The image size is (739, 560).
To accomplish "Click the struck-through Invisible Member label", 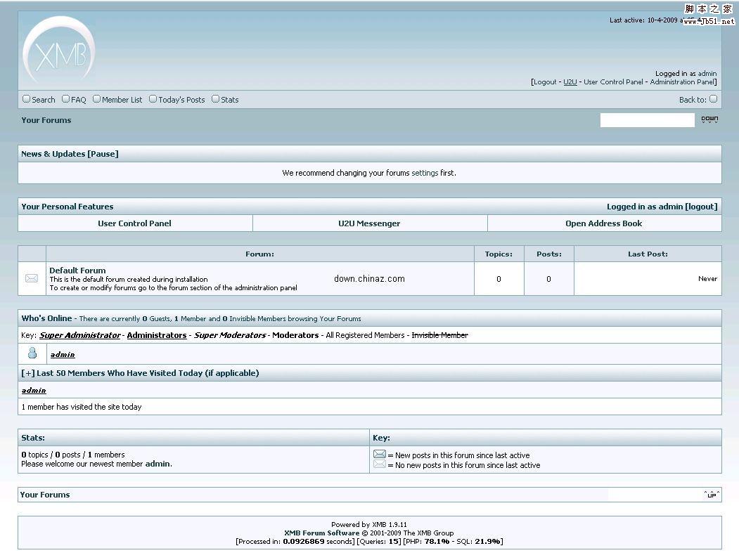I will coord(439,335).
